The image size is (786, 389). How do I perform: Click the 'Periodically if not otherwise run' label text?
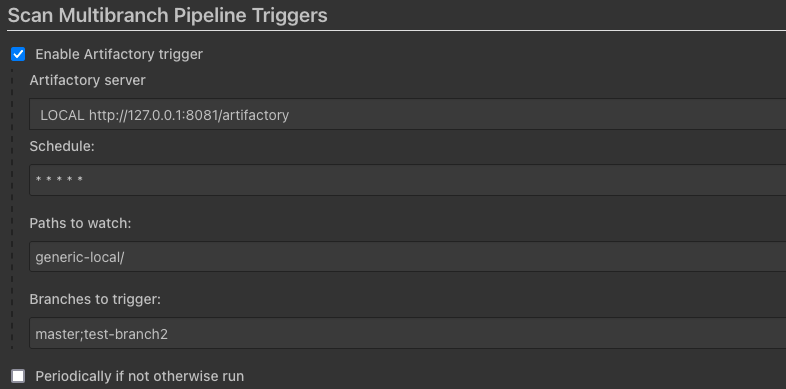click(139, 376)
